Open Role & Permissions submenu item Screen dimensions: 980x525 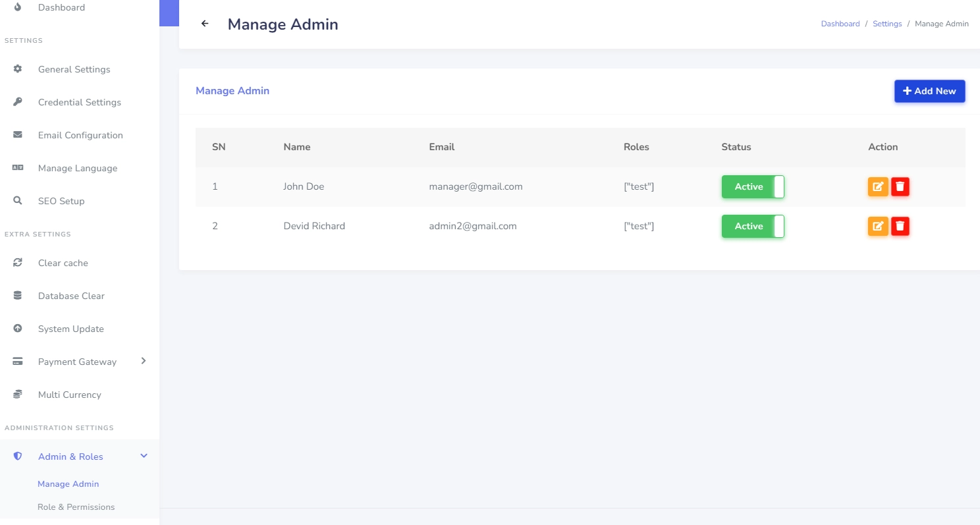[x=76, y=507]
